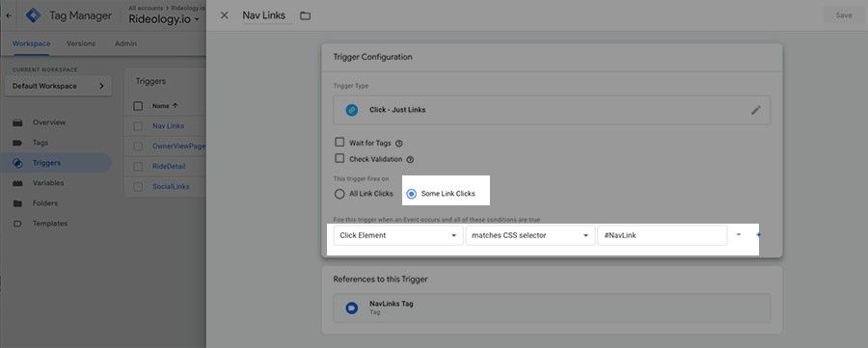Open the Versions tab
The image size is (868, 348).
81,43
